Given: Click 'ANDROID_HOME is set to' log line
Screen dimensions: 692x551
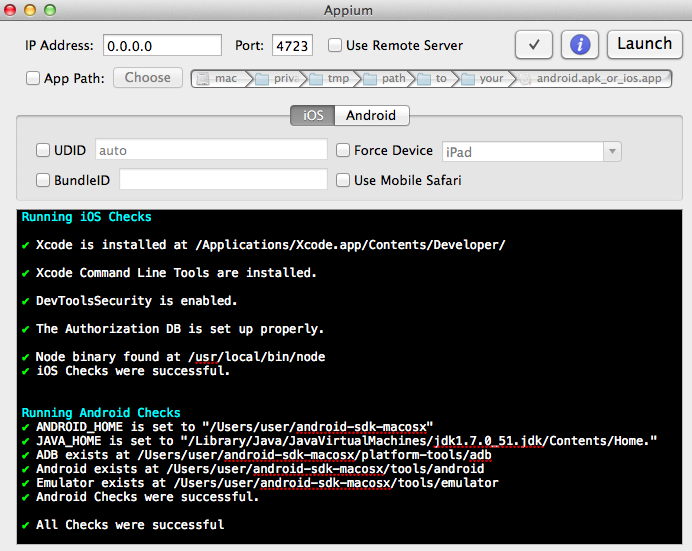Looking at the screenshot, I should pyautogui.click(x=227, y=427).
